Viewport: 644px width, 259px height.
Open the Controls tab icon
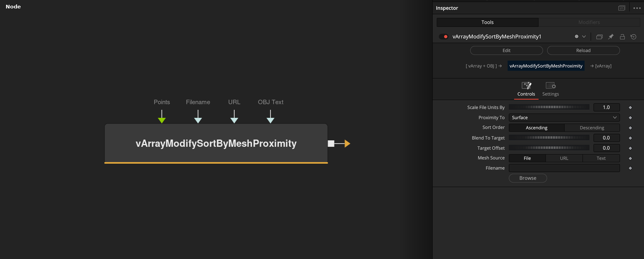coord(526,89)
